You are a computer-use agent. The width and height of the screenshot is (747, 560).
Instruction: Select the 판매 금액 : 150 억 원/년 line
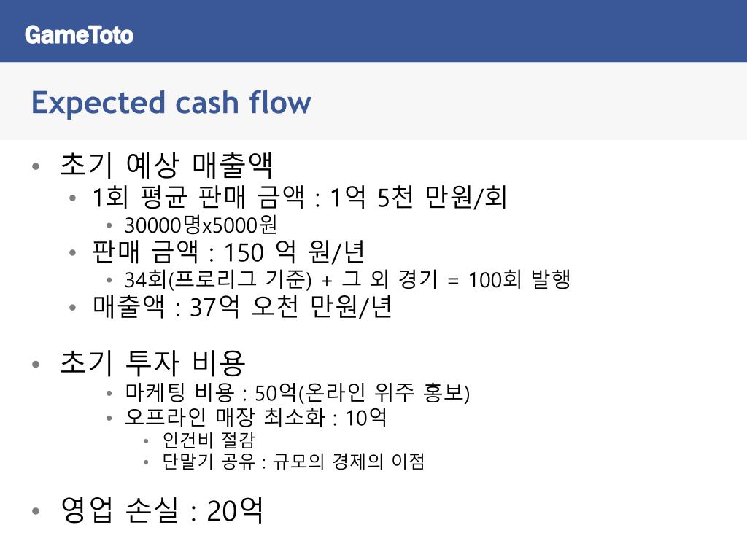228,252
